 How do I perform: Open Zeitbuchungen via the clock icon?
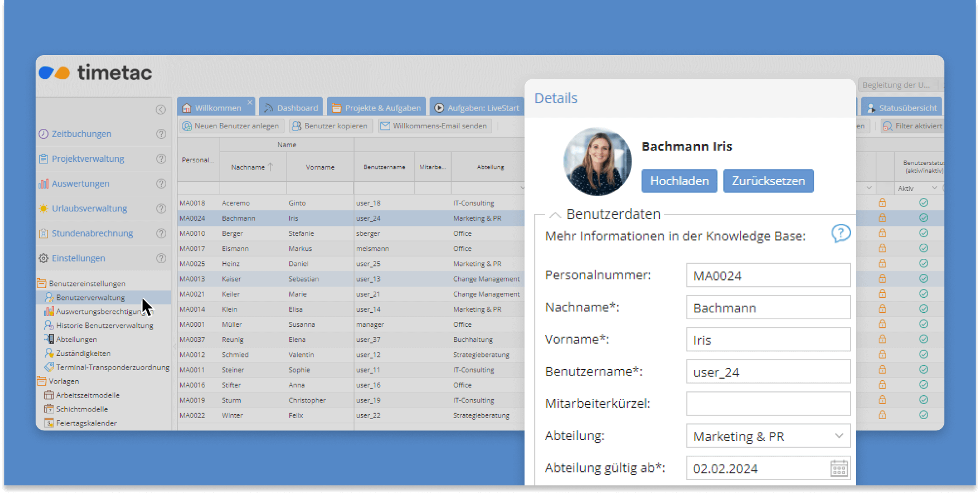pos(43,134)
